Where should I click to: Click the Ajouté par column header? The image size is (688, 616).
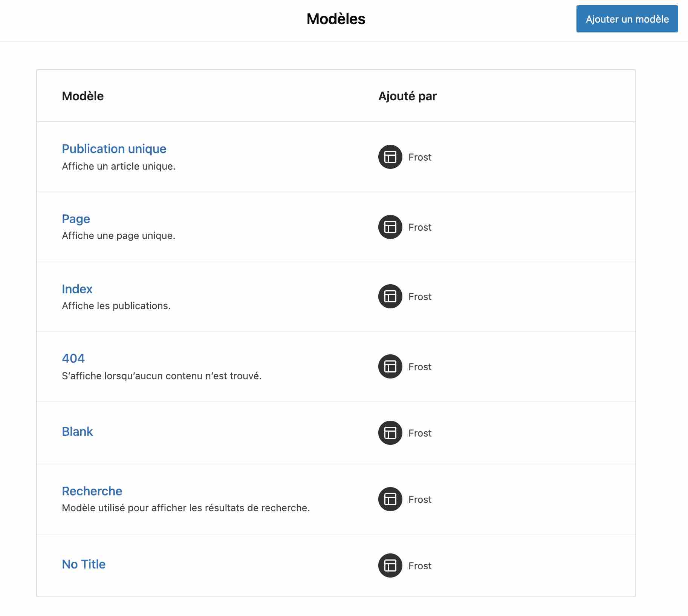407,96
